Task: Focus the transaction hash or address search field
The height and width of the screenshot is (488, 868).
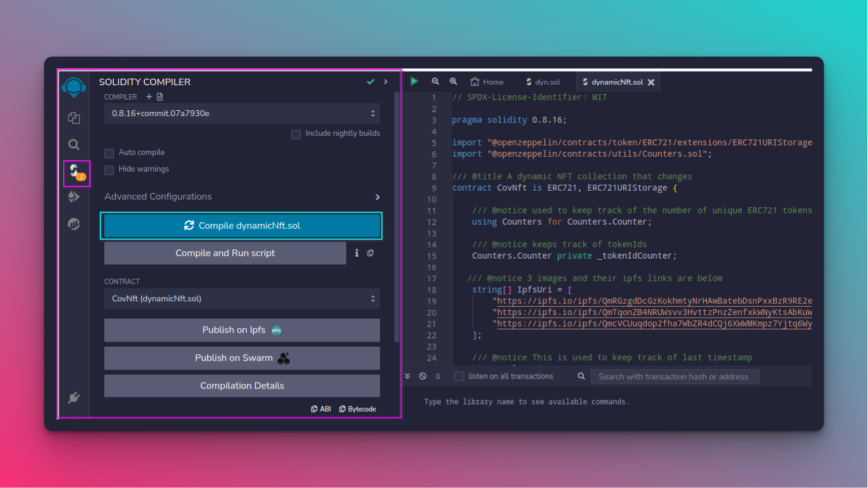Action: point(675,377)
